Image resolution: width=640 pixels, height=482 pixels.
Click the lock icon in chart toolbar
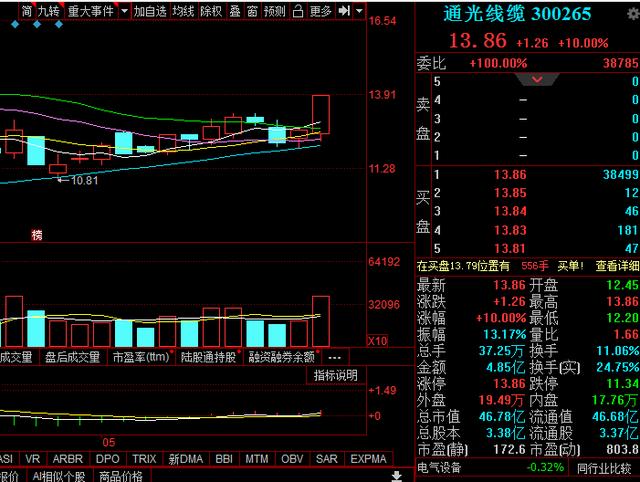coord(298,11)
